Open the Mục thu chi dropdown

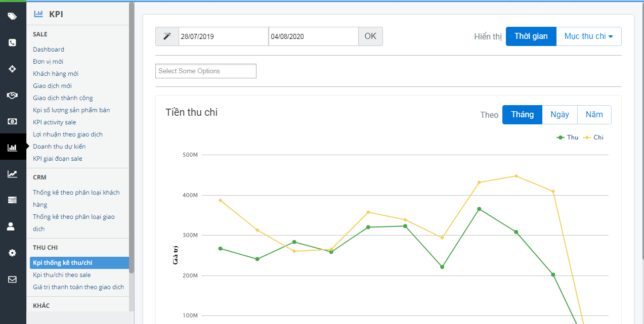point(589,36)
